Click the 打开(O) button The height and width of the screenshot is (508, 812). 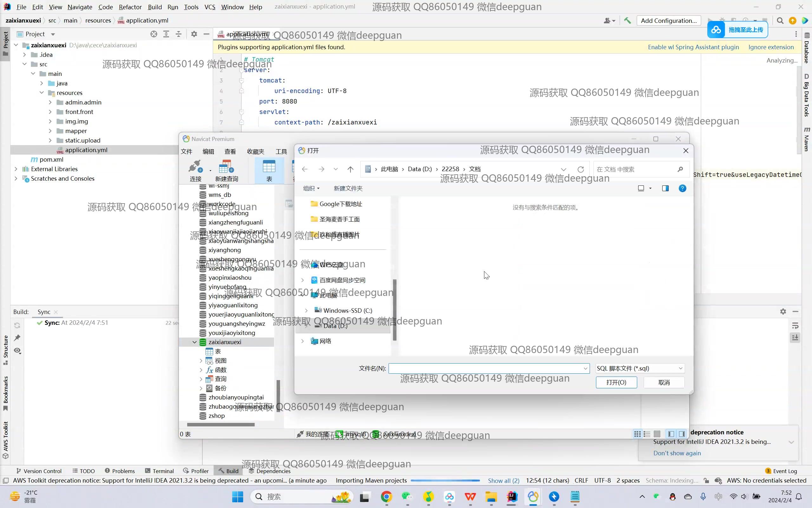coord(616,382)
